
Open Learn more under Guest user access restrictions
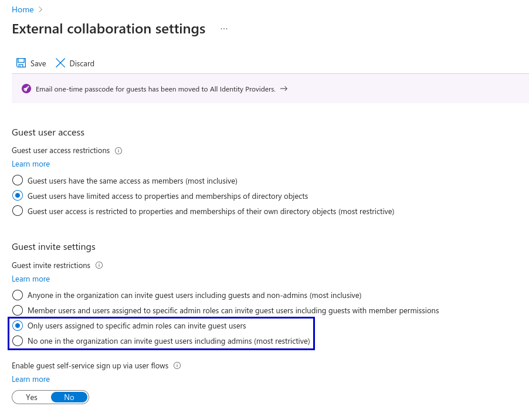click(x=30, y=164)
